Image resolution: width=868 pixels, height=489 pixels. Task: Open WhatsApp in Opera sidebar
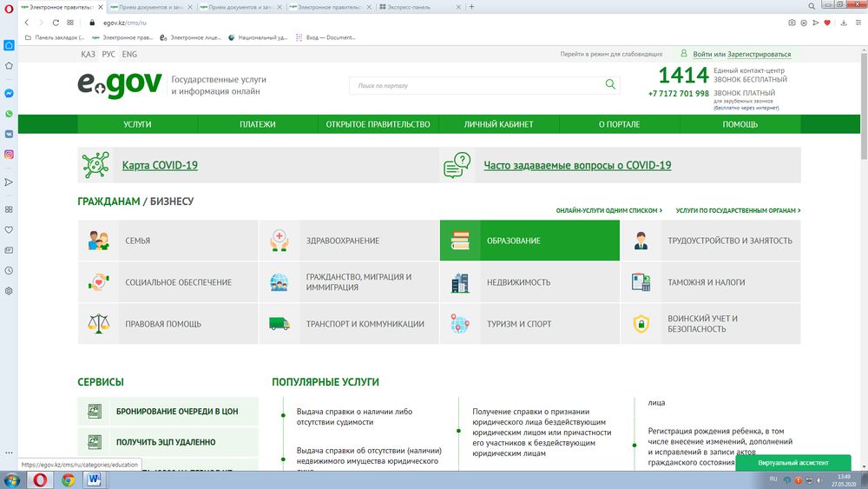tap(9, 114)
